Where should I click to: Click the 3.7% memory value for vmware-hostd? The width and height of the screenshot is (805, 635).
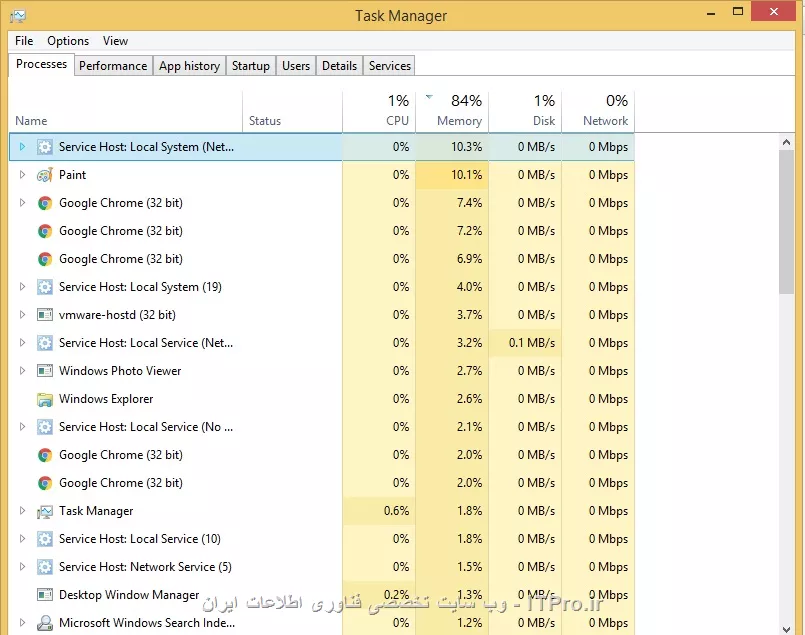[x=469, y=315]
